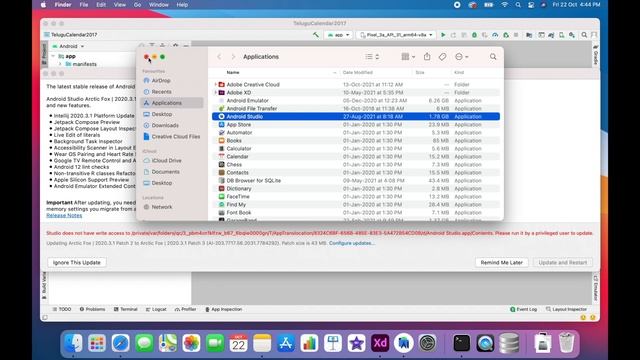Select the Android Studio application row
The image size is (640, 360).
pyautogui.click(x=356, y=116)
